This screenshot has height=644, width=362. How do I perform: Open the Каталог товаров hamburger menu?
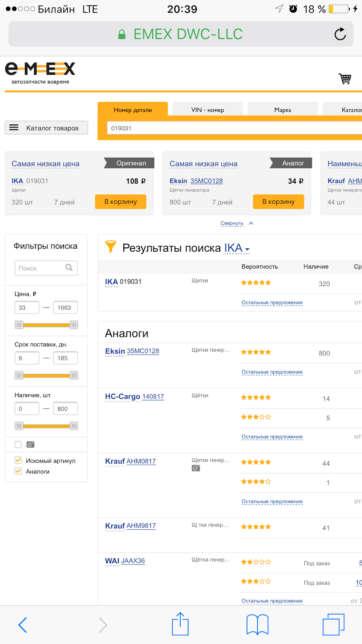pos(46,128)
